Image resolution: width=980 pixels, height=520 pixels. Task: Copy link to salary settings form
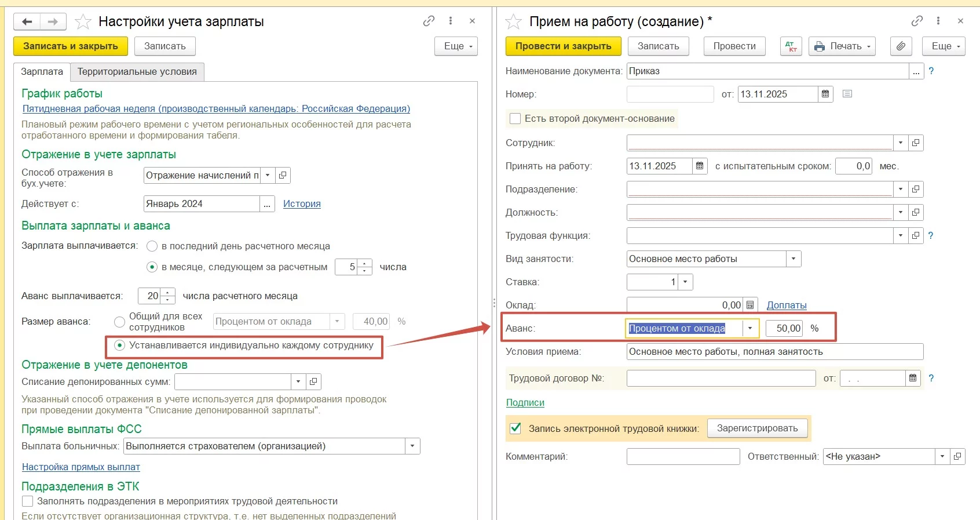[x=429, y=21]
